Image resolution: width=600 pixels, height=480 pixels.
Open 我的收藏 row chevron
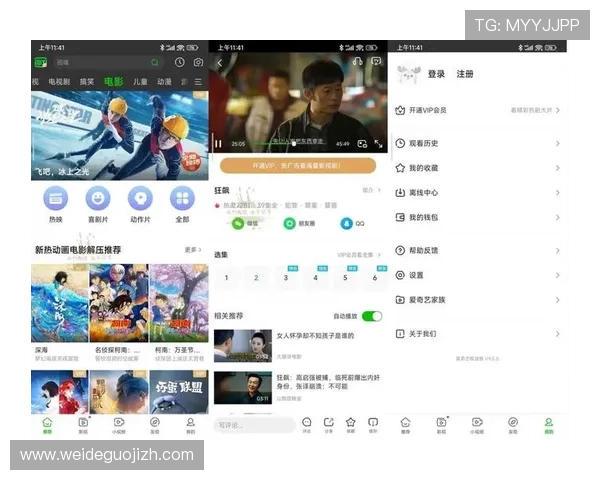point(558,168)
